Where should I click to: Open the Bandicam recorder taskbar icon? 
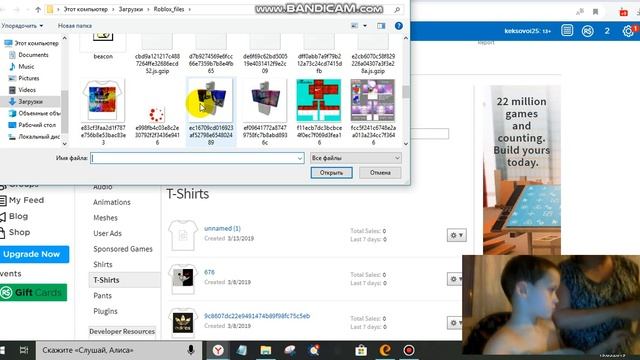409,350
